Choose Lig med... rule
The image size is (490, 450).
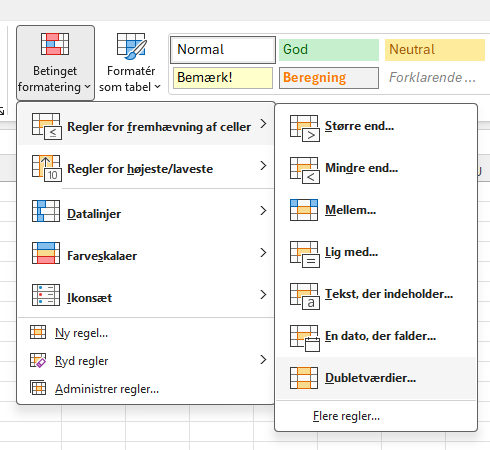[x=376, y=252]
